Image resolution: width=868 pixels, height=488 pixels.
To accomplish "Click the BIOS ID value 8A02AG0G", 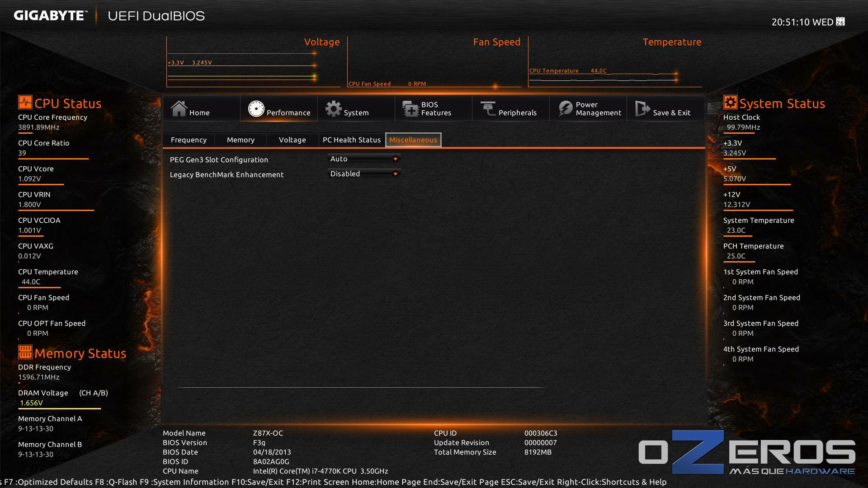I will point(271,462).
